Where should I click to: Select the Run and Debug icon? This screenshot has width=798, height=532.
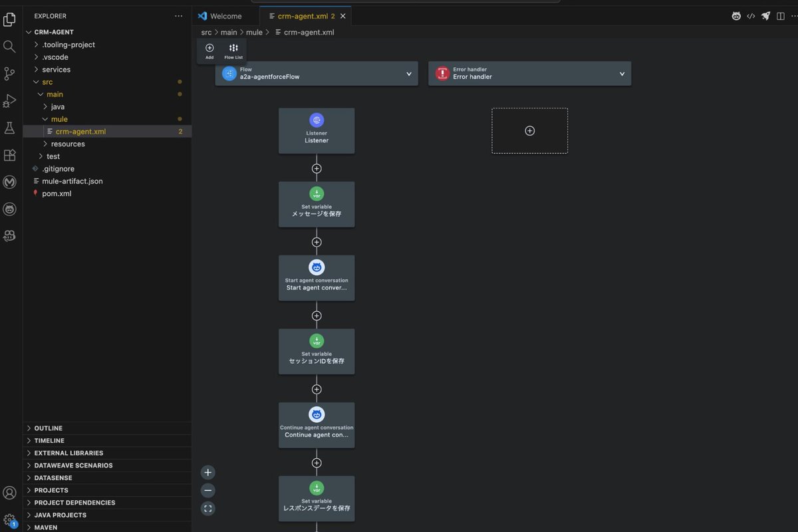(x=9, y=101)
